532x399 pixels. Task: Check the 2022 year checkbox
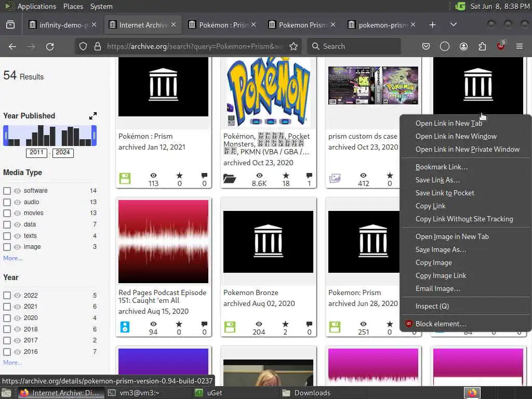tap(7, 296)
